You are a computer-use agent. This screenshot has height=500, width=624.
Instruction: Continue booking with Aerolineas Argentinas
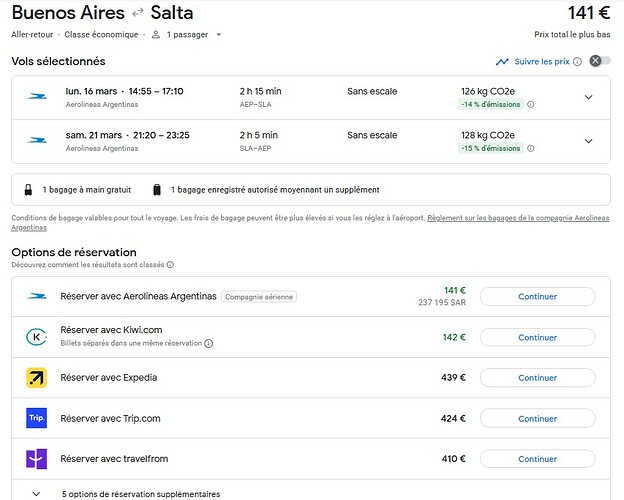coord(537,297)
